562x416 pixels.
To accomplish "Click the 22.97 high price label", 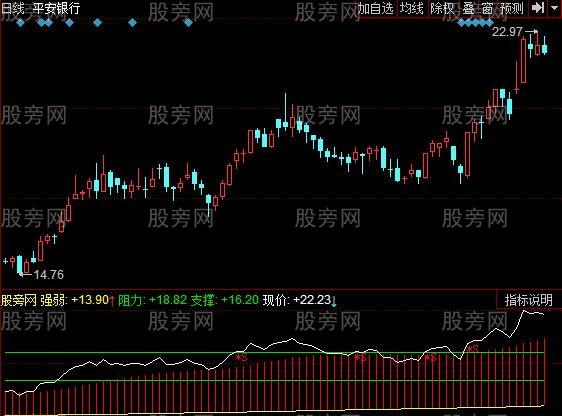I will [507, 32].
